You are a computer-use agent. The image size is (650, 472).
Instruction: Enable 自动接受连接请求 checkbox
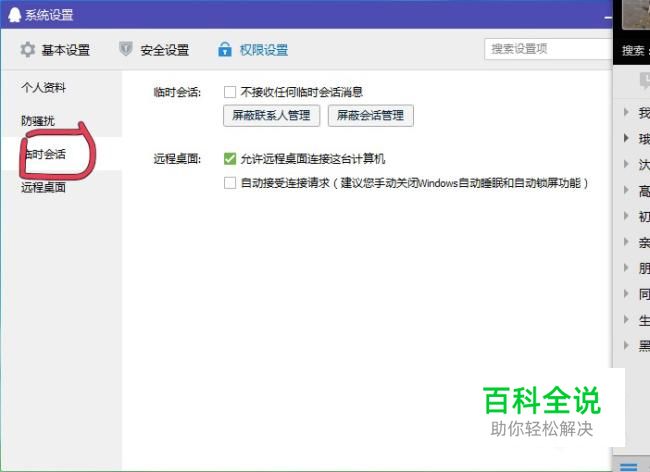point(230,183)
